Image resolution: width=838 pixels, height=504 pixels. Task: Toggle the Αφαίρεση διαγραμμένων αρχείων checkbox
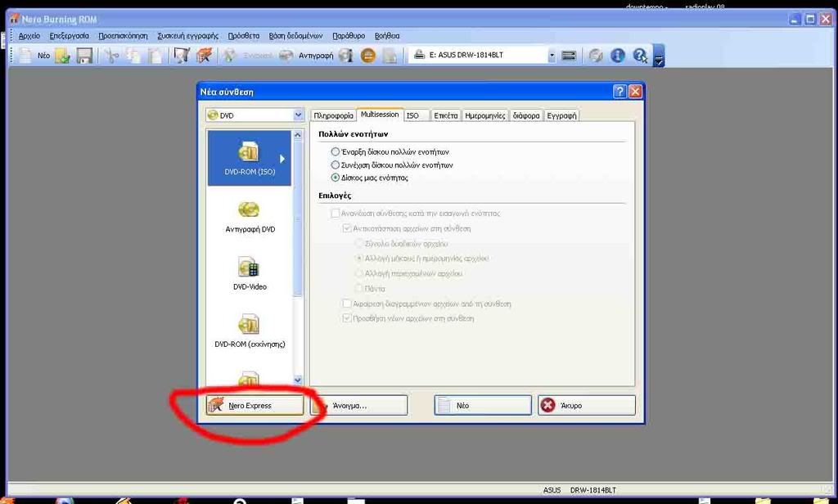[x=347, y=304]
